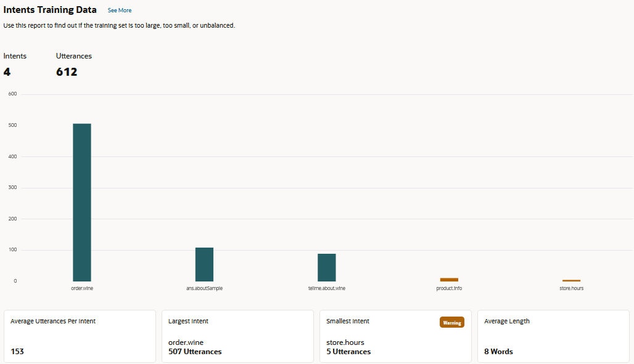The width and height of the screenshot is (634, 364).
Task: Select the 5 Utterances value
Action: 348,351
